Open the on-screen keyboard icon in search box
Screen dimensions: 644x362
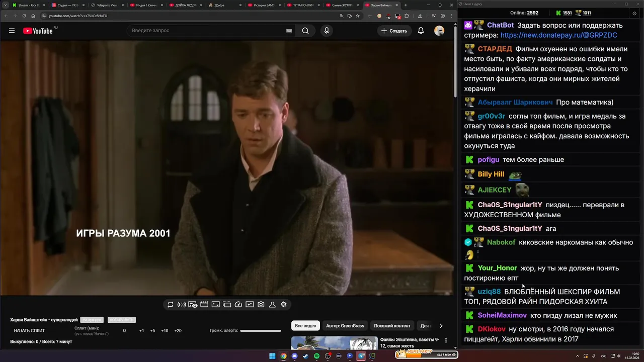pyautogui.click(x=289, y=31)
